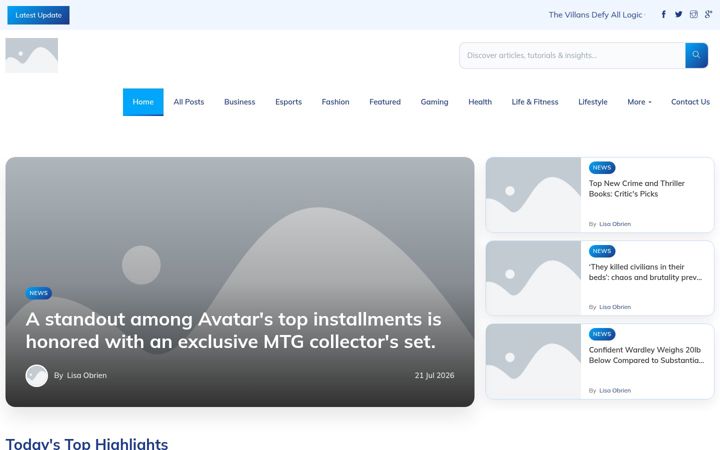This screenshot has height=450, width=720.
Task: Open the Fashion menu item
Action: pos(335,102)
